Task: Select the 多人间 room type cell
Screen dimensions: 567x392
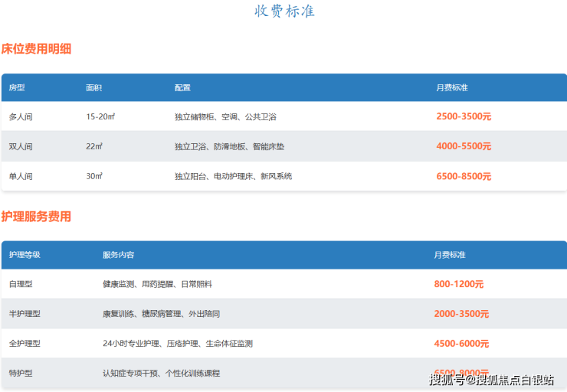Action: click(x=21, y=117)
